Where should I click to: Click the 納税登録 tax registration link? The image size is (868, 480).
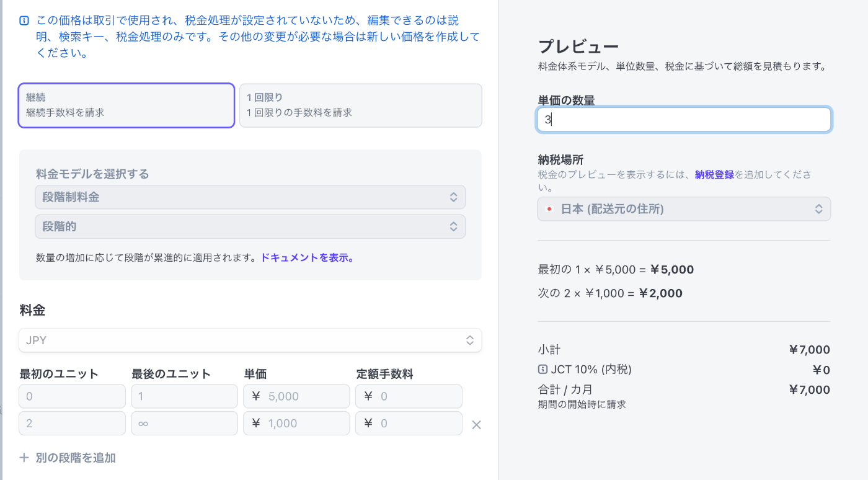pyautogui.click(x=714, y=174)
